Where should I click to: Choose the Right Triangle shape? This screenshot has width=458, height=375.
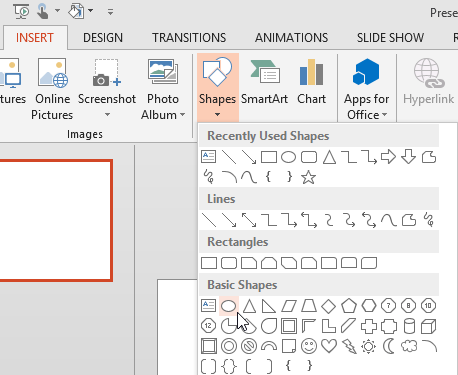[x=269, y=306]
